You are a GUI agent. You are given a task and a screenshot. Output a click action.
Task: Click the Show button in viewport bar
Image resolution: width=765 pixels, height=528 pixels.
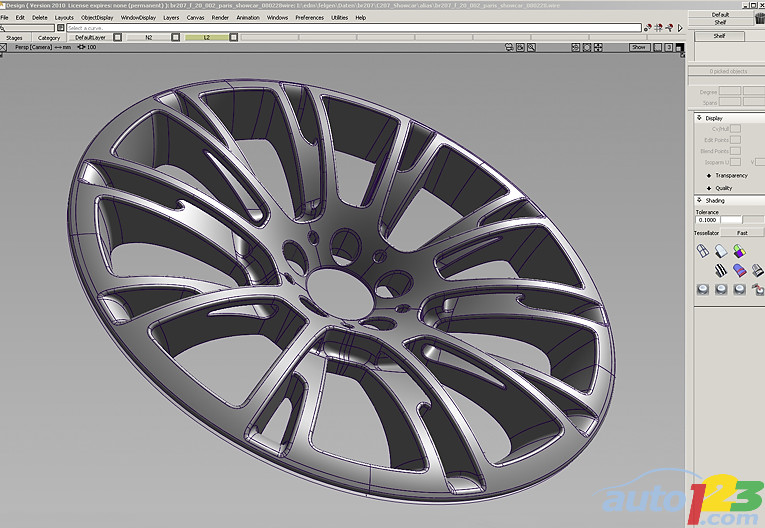[639, 47]
